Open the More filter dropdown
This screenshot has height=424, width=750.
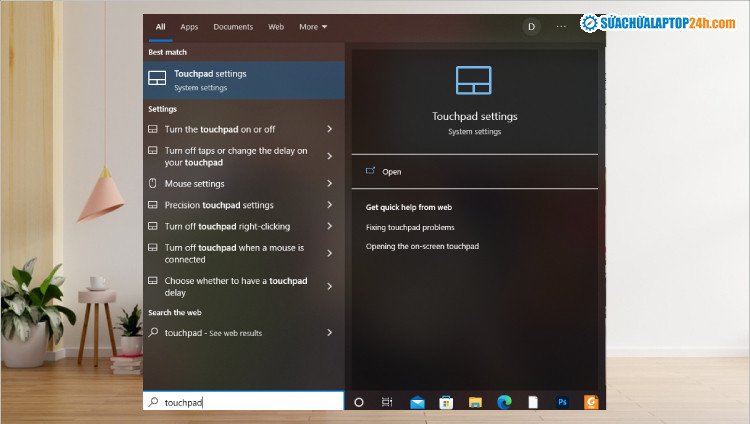tap(313, 27)
